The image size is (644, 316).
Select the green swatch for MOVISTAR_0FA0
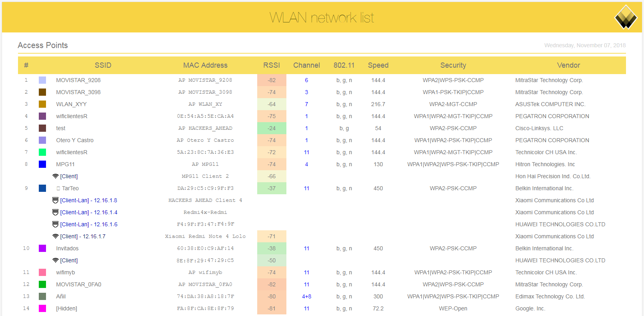42,284
